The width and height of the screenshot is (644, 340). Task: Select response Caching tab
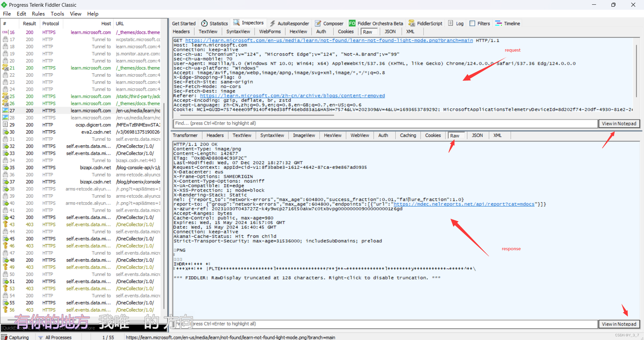point(408,135)
